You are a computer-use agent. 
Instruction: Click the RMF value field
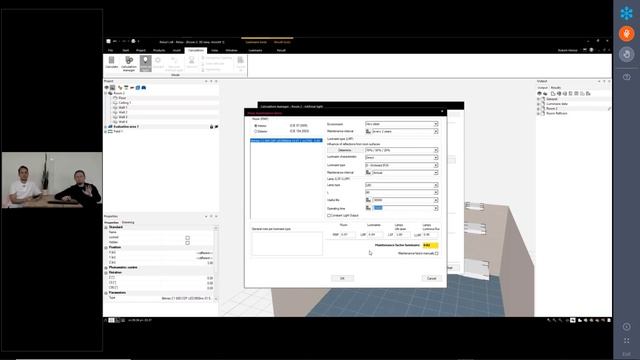pyautogui.click(x=347, y=235)
